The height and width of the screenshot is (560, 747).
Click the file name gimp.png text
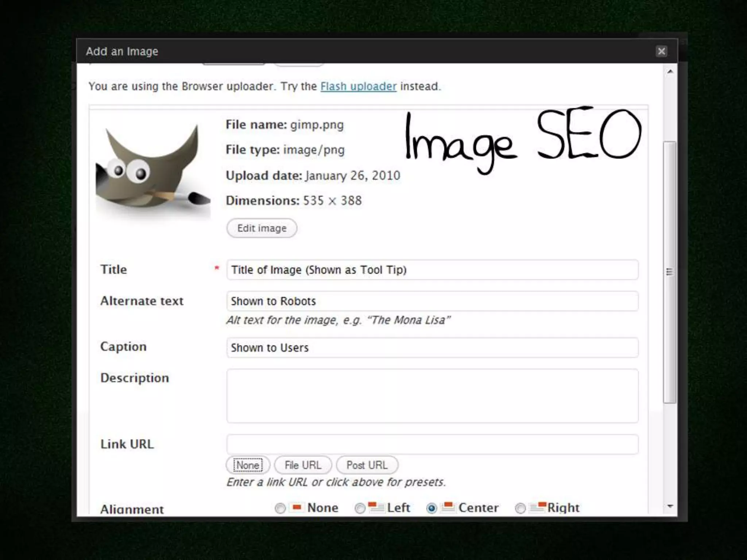click(x=285, y=125)
